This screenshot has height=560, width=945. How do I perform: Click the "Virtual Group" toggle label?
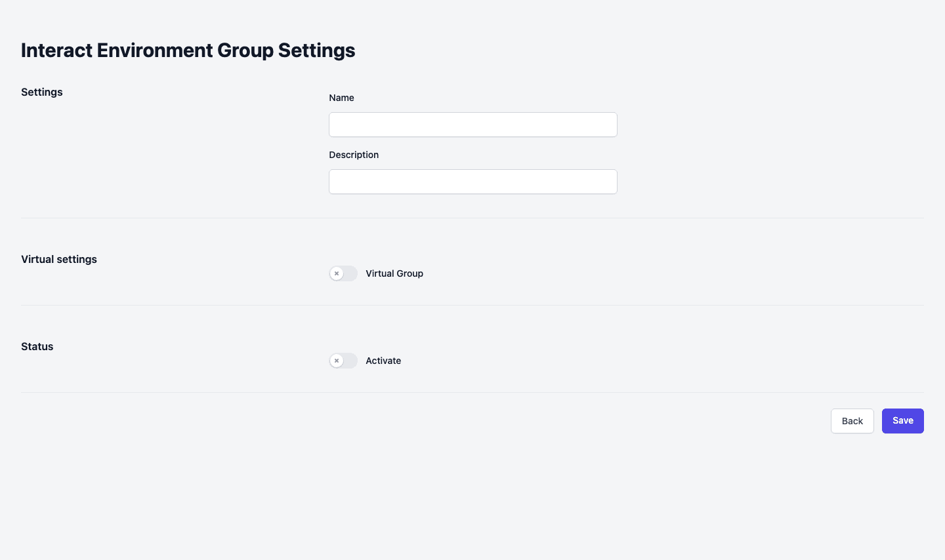pyautogui.click(x=394, y=273)
